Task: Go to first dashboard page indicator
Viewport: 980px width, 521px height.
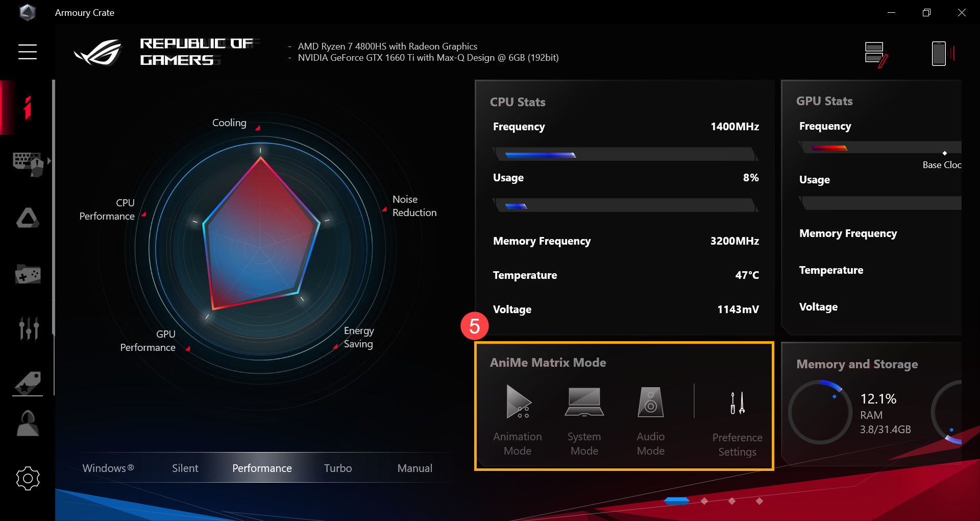Action: coord(677,501)
